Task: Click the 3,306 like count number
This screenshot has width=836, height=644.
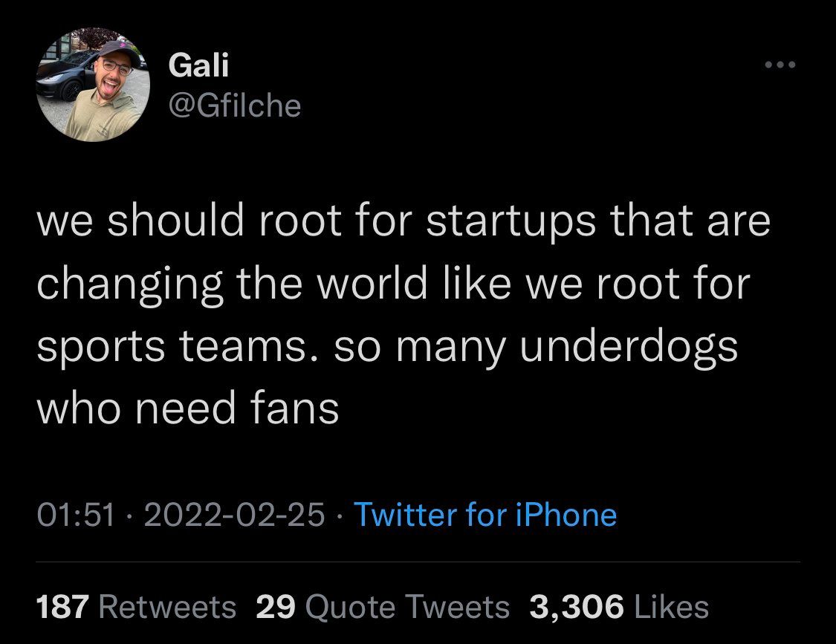Action: tap(576, 607)
